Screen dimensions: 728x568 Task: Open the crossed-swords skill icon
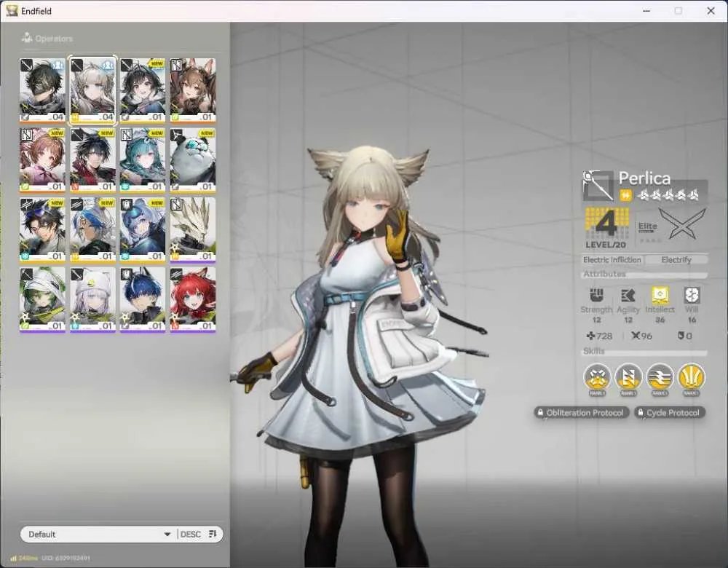coord(597,376)
